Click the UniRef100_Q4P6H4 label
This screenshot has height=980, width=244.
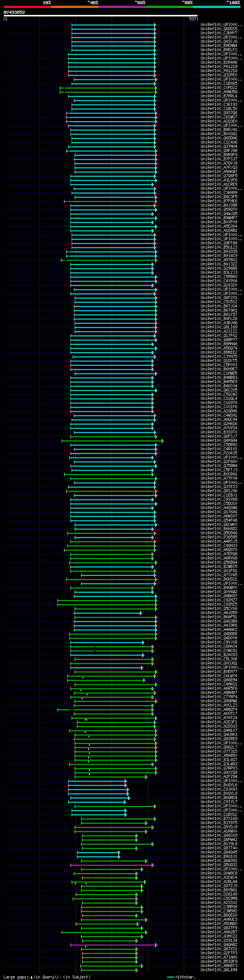click(x=219, y=441)
